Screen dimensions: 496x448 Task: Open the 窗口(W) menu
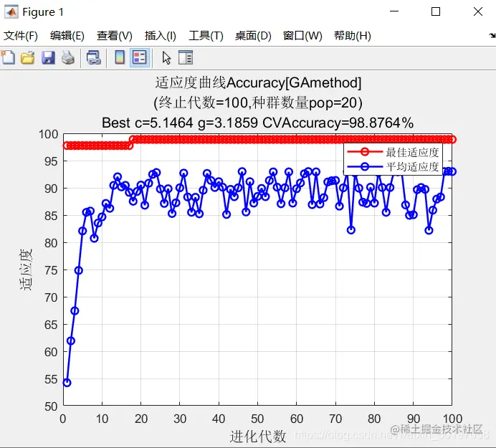tap(302, 36)
